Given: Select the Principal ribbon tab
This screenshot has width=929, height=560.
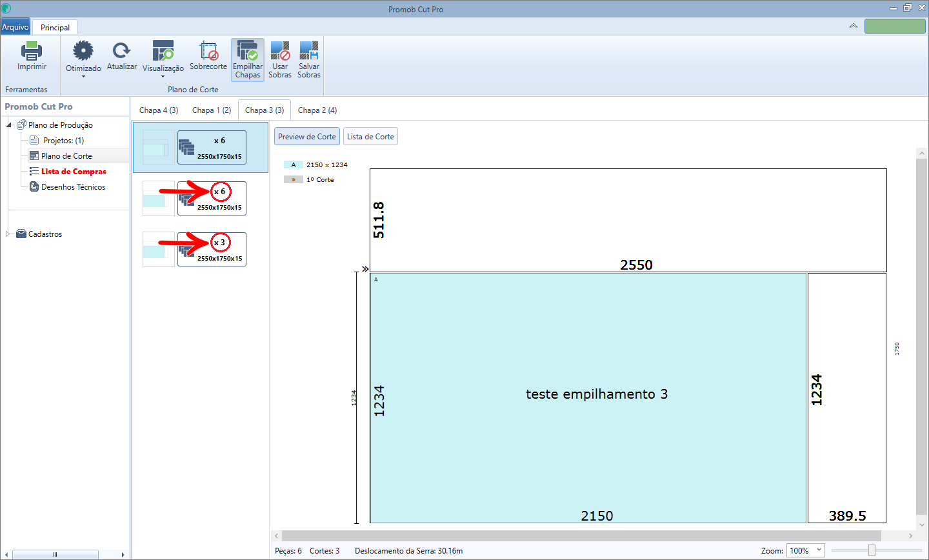Looking at the screenshot, I should pos(55,28).
